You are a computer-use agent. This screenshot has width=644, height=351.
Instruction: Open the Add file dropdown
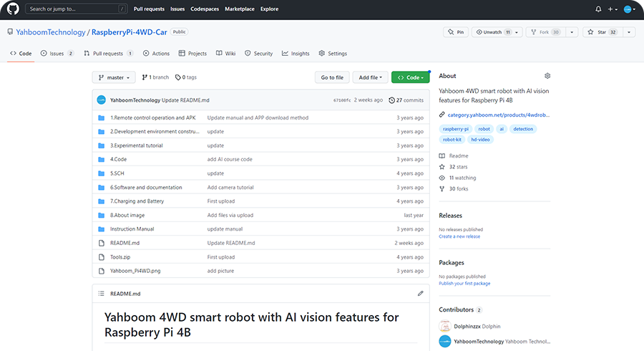(370, 77)
